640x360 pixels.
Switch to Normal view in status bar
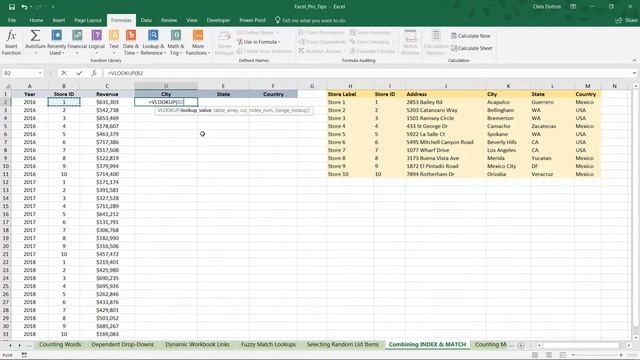535,355
